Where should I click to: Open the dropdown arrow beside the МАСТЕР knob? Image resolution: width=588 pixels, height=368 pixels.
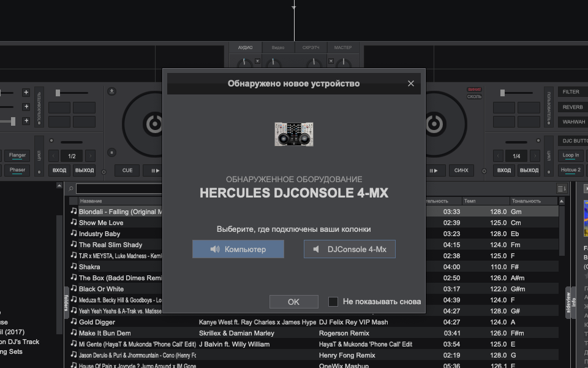tap(331, 61)
